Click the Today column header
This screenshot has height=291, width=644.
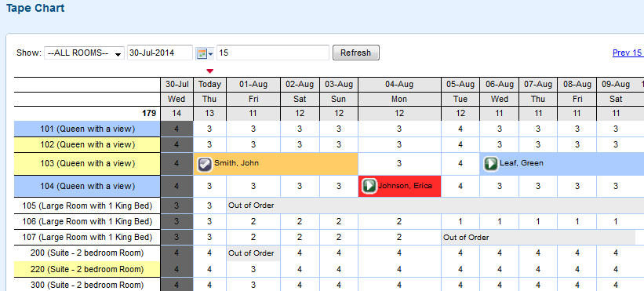(210, 85)
